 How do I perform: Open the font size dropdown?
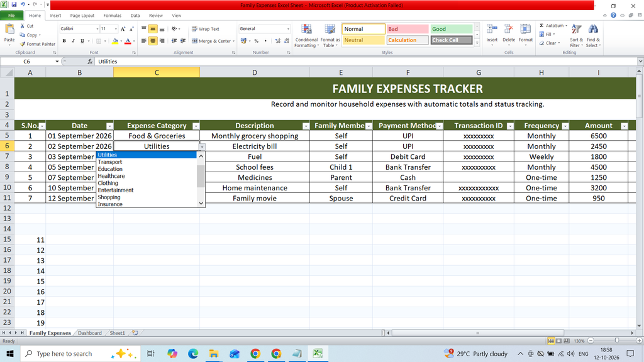pyautogui.click(x=116, y=29)
